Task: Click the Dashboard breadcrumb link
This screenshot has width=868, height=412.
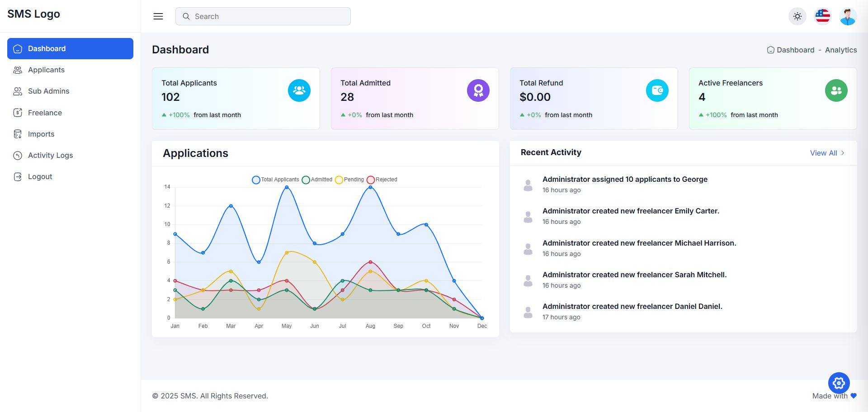Action: pyautogui.click(x=795, y=50)
